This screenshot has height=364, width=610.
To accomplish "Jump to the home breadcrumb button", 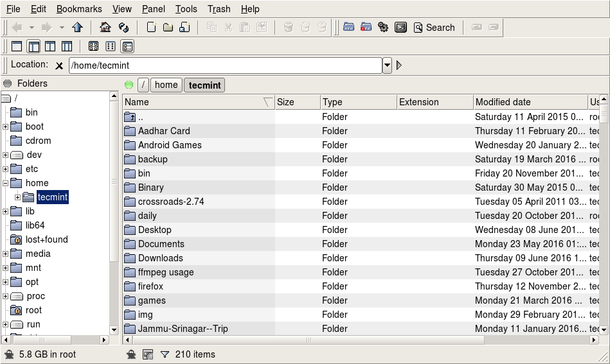I will (x=166, y=85).
